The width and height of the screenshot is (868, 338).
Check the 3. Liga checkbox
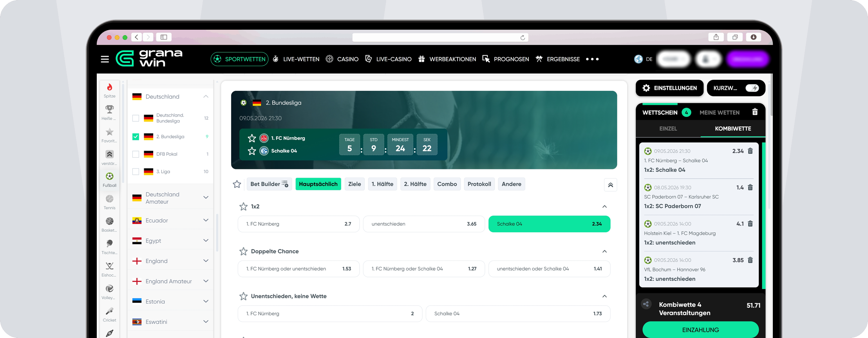point(136,171)
